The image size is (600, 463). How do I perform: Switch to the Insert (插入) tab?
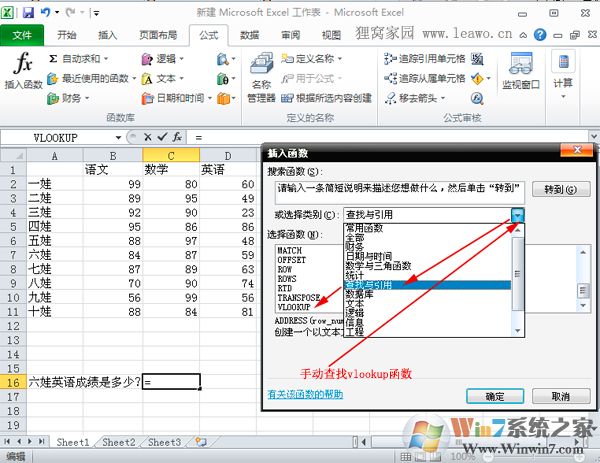108,35
